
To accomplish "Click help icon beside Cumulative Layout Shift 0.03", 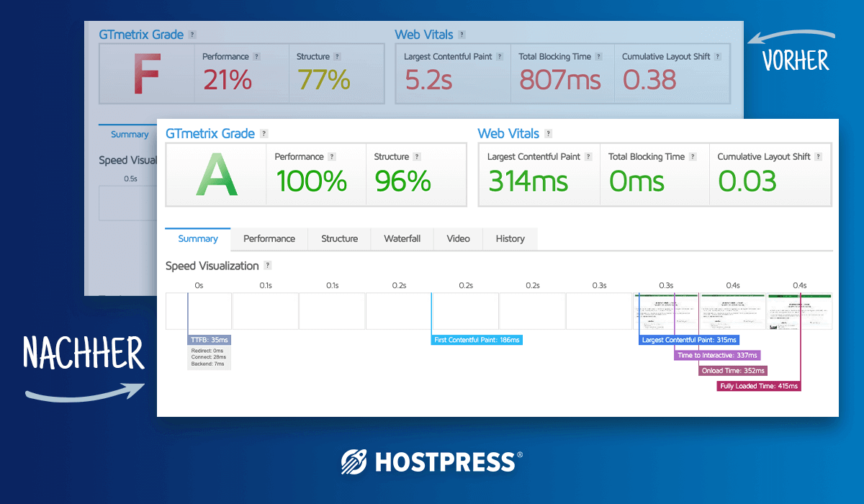I will (x=819, y=157).
